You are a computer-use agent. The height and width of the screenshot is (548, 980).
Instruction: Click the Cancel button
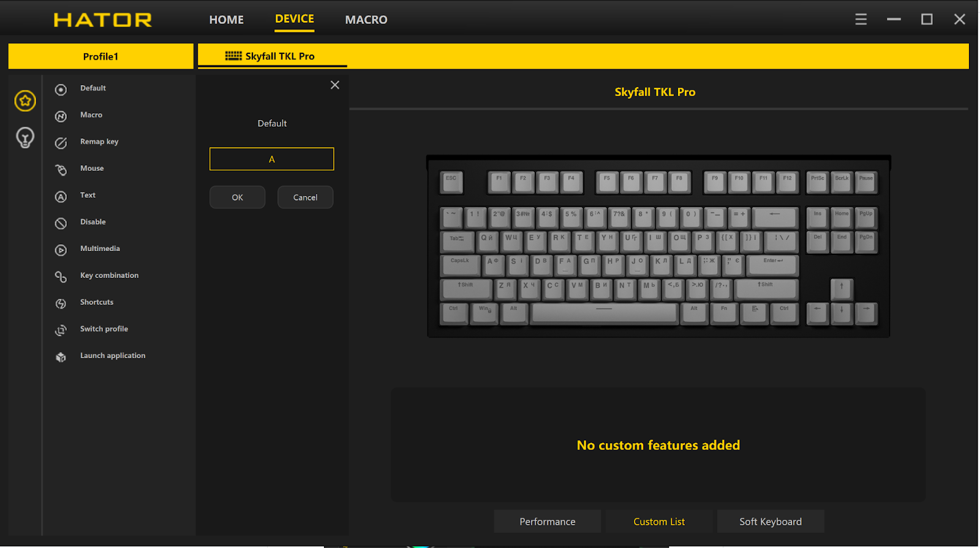tap(305, 197)
